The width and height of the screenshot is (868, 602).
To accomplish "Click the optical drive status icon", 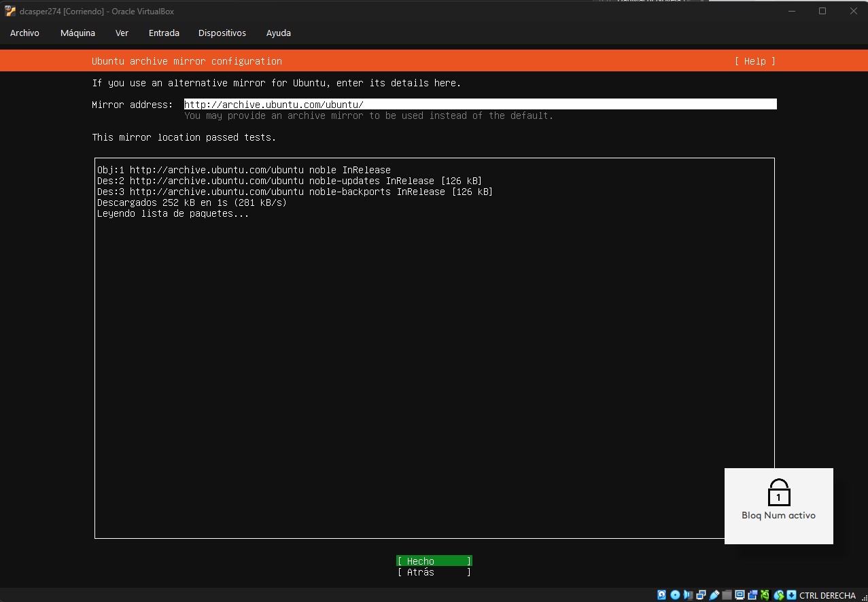I will pos(675,595).
